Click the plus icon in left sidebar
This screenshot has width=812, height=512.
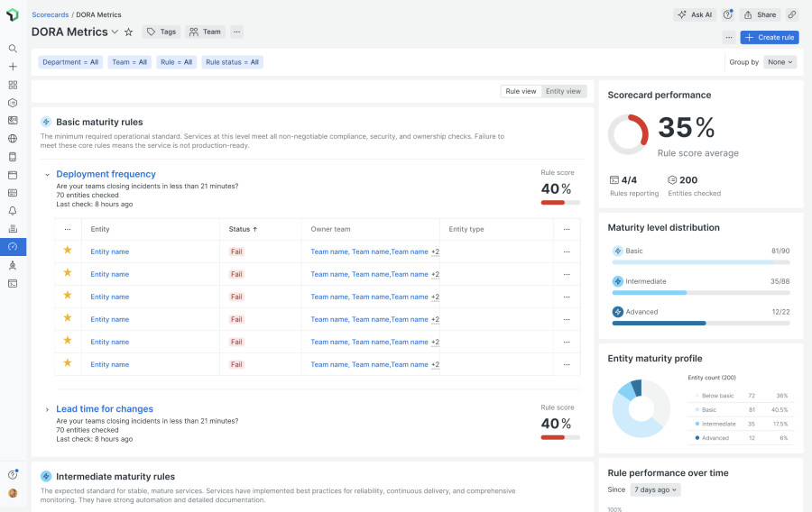point(13,67)
